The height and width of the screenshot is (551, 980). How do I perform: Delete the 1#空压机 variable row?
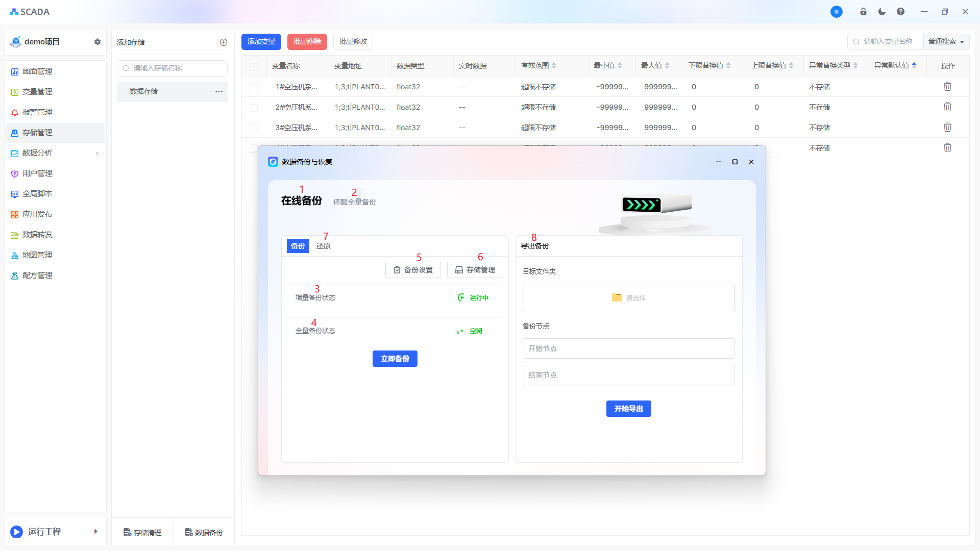pos(947,87)
